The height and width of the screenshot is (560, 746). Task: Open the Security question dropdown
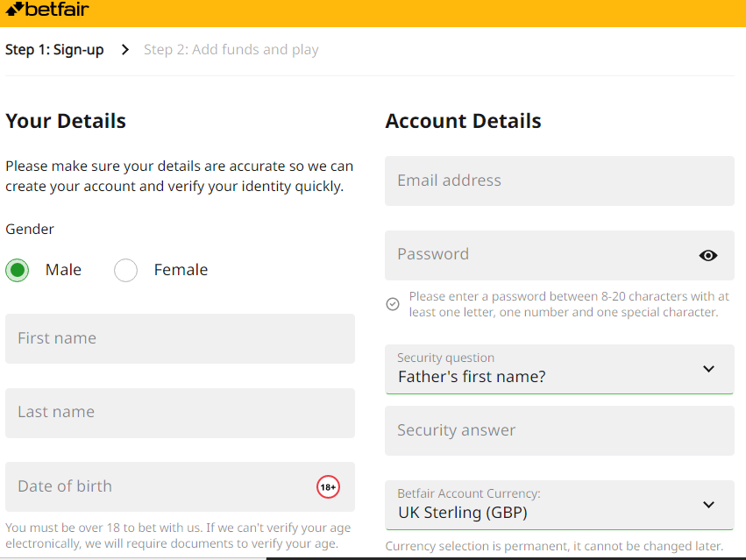pyautogui.click(x=559, y=369)
